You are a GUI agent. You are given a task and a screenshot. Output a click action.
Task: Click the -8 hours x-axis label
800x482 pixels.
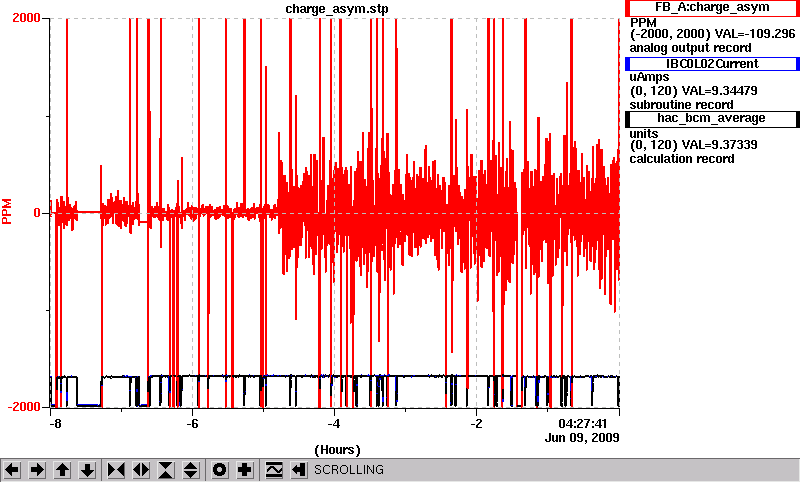click(x=55, y=424)
